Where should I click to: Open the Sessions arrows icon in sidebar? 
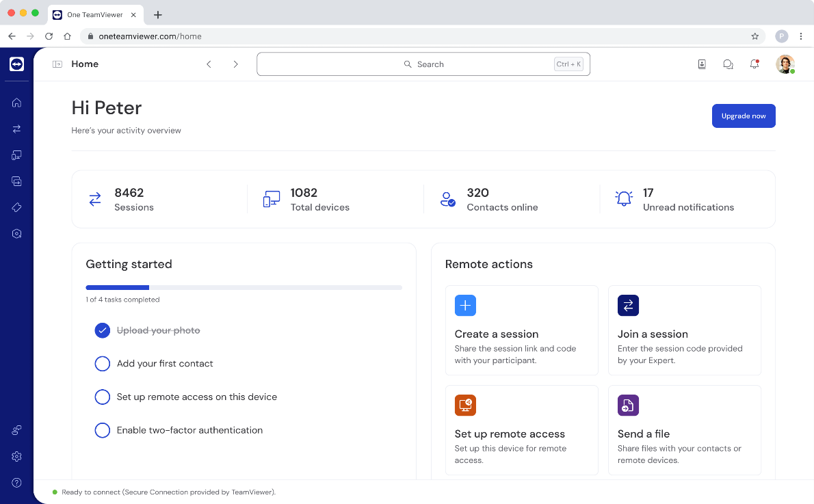16,129
